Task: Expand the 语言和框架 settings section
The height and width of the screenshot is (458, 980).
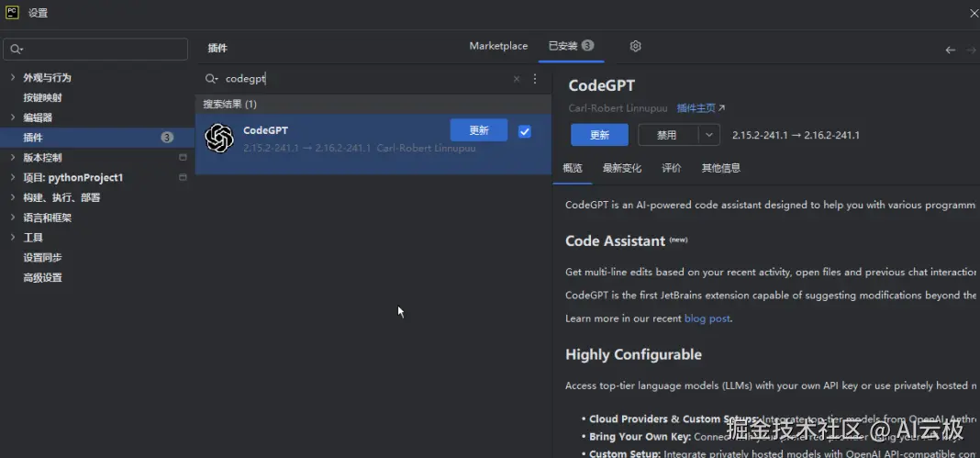Action: point(13,218)
